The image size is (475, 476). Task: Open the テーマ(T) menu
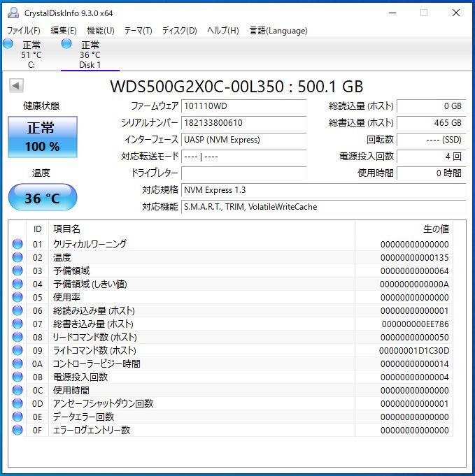point(138,31)
